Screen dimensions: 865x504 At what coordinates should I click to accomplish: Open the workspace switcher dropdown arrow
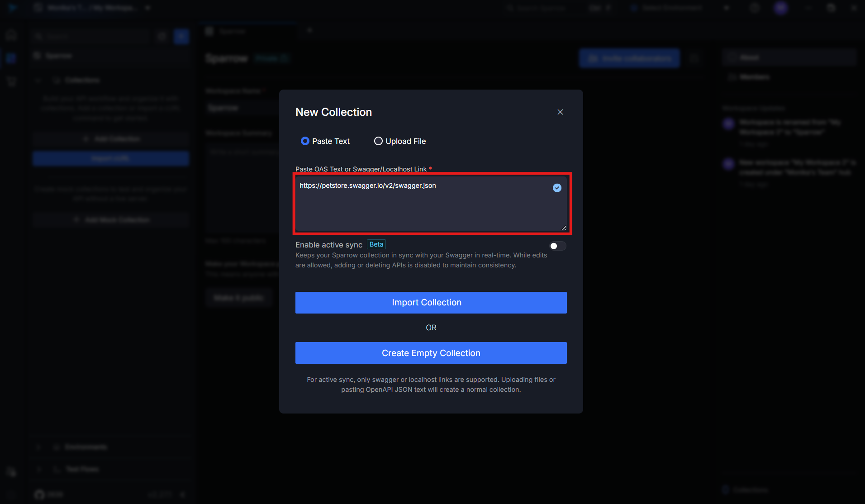pos(147,8)
